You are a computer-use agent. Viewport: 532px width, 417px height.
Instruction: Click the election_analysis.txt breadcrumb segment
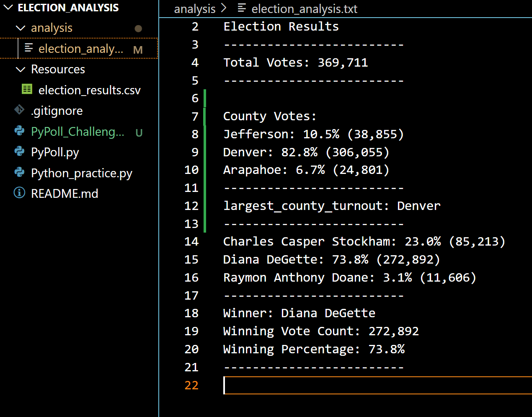[305, 9]
